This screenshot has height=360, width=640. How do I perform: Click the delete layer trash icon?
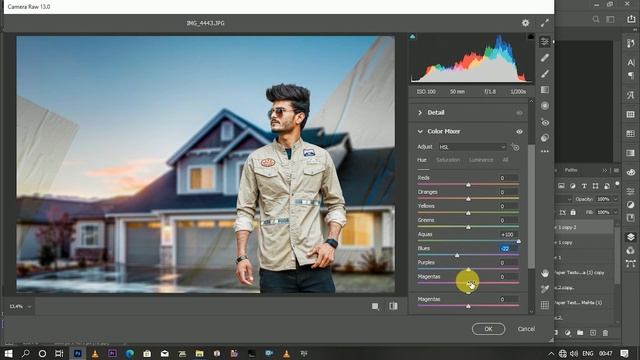pos(605,333)
